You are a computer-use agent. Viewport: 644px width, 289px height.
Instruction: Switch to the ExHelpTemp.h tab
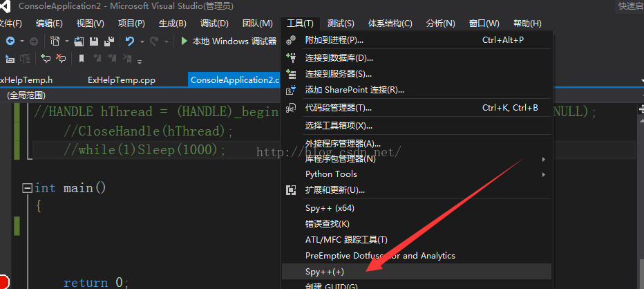pos(26,80)
